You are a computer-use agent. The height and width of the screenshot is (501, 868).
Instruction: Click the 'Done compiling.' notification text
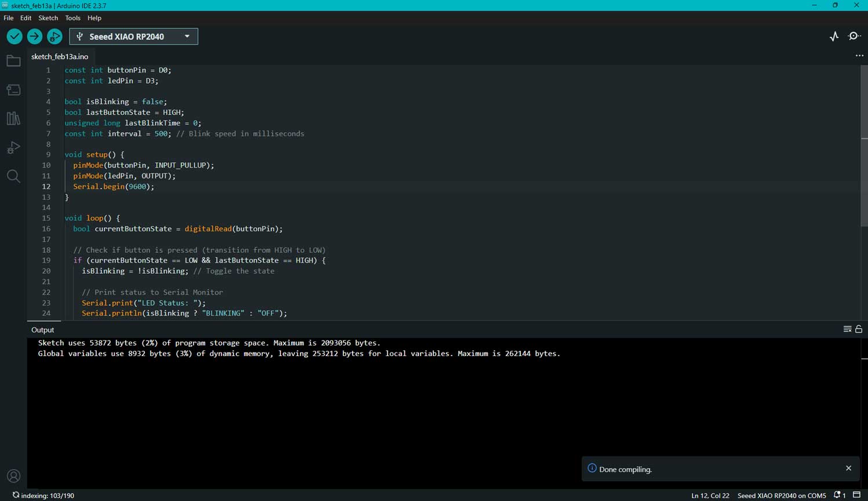625,469
